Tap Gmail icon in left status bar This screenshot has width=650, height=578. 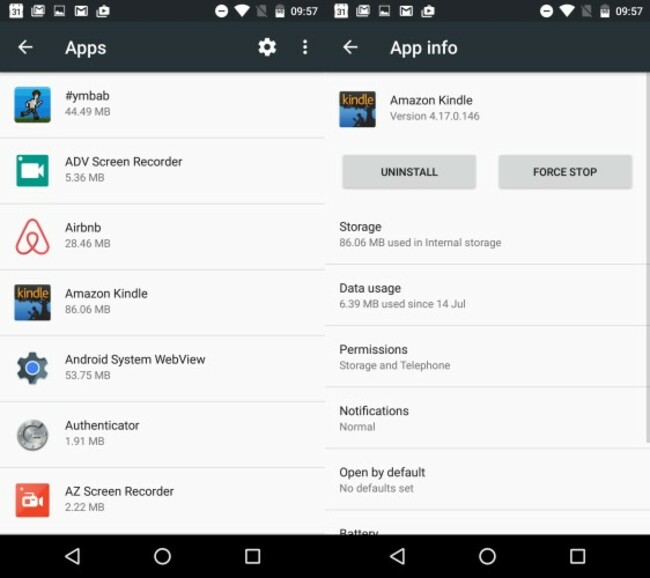pyautogui.click(x=81, y=11)
